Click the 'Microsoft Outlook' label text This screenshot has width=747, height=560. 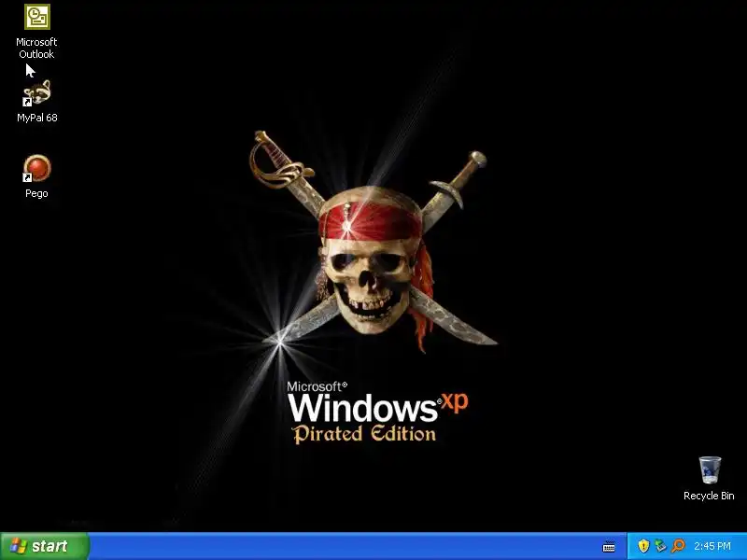pyautogui.click(x=36, y=49)
